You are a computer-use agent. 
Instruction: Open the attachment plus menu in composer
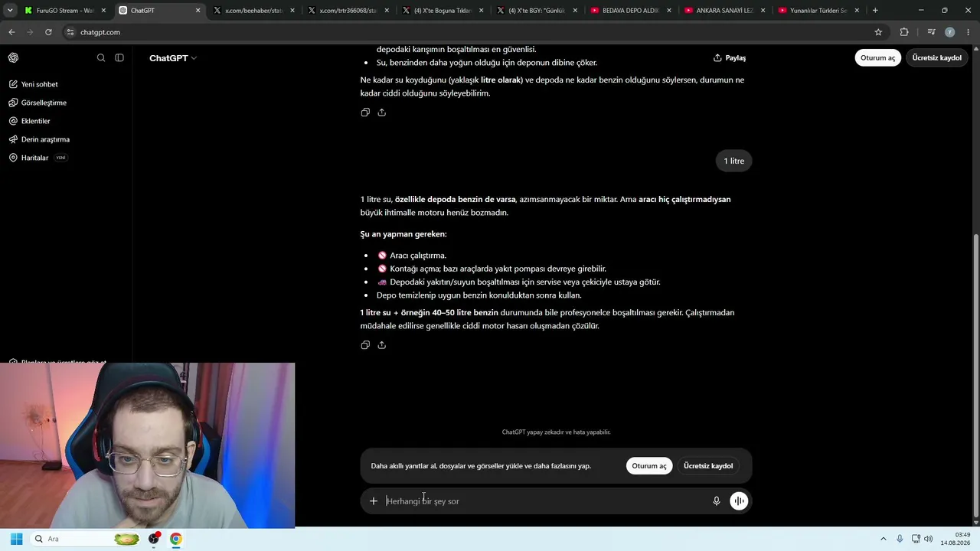(x=374, y=501)
